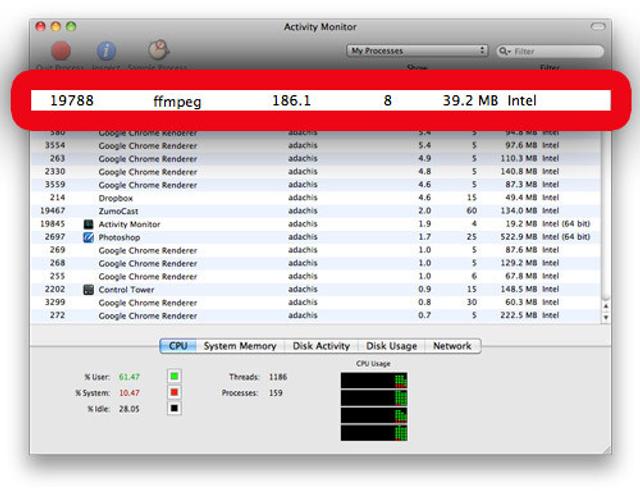Click the Quit Process stop icon
The image size is (640, 494).
(61, 51)
